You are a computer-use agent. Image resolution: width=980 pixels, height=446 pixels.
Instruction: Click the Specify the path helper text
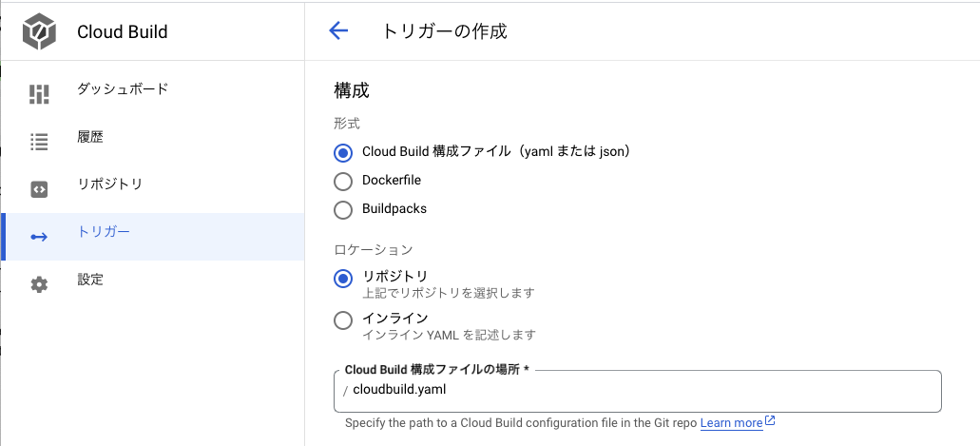click(x=521, y=423)
